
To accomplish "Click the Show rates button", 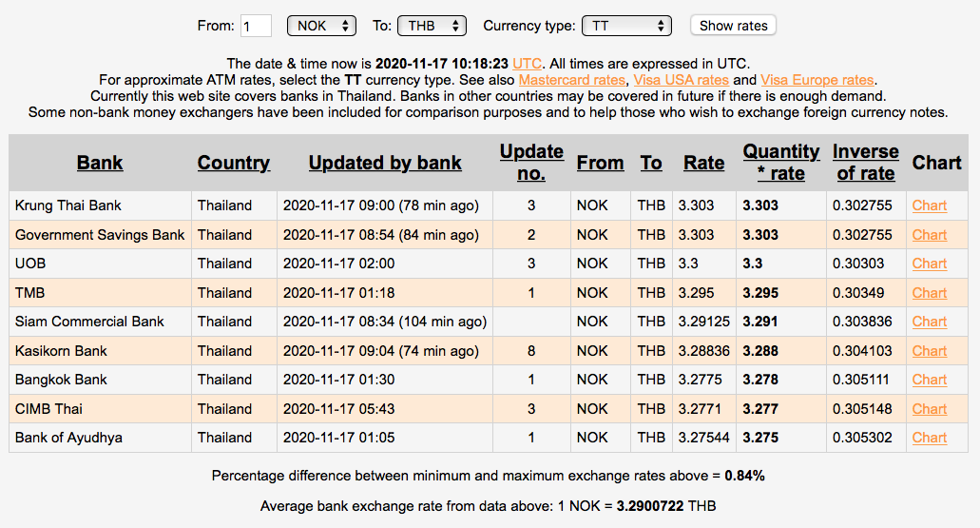I will (733, 26).
